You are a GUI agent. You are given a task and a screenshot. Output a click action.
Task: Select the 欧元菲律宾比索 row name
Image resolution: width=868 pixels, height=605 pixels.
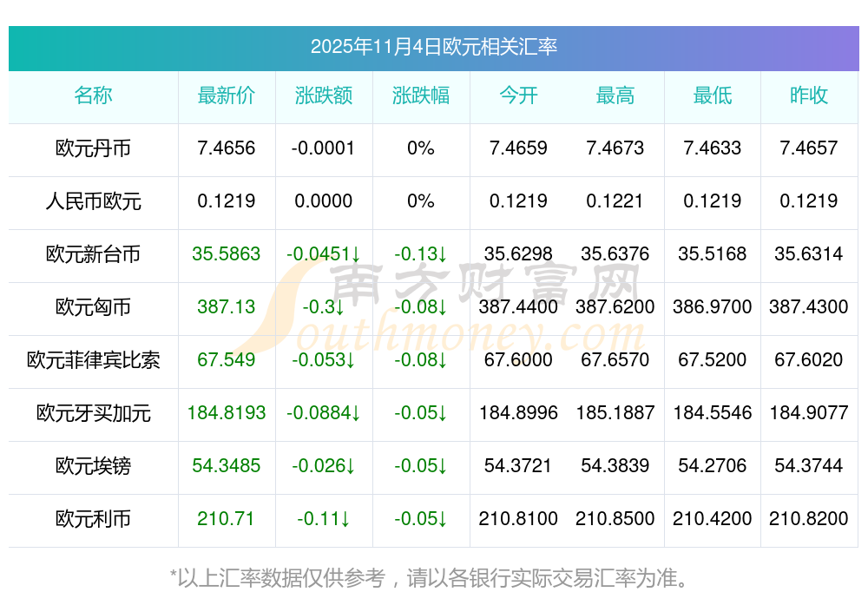(93, 360)
